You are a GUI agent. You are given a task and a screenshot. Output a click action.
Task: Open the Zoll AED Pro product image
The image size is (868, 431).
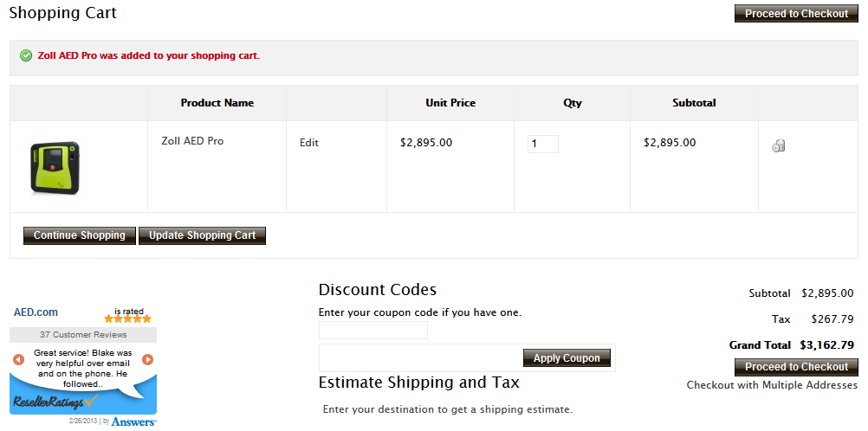55,167
